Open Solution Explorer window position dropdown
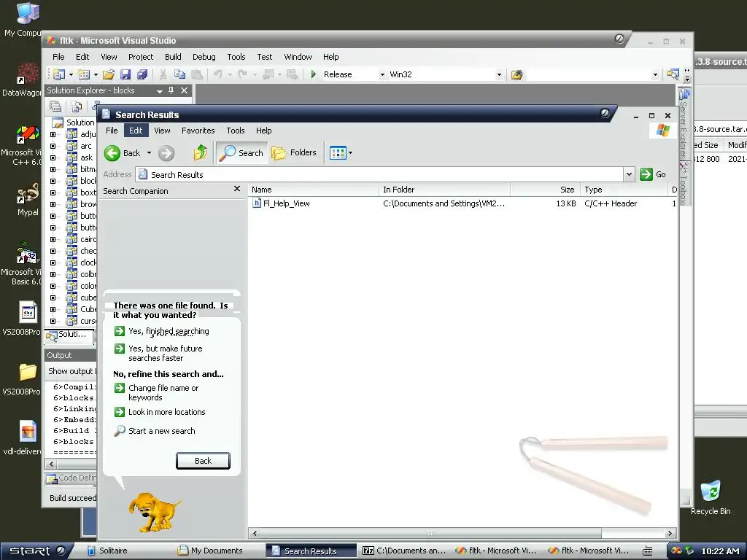 click(x=159, y=90)
